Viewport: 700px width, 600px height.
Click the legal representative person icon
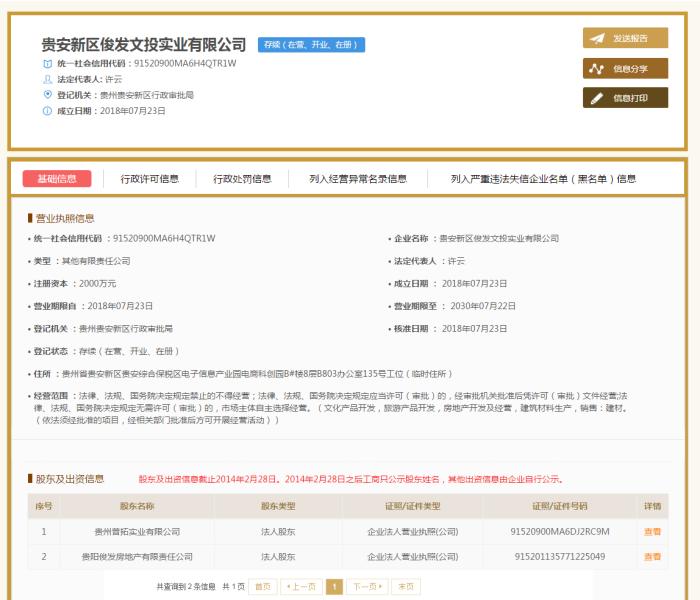tap(47, 79)
